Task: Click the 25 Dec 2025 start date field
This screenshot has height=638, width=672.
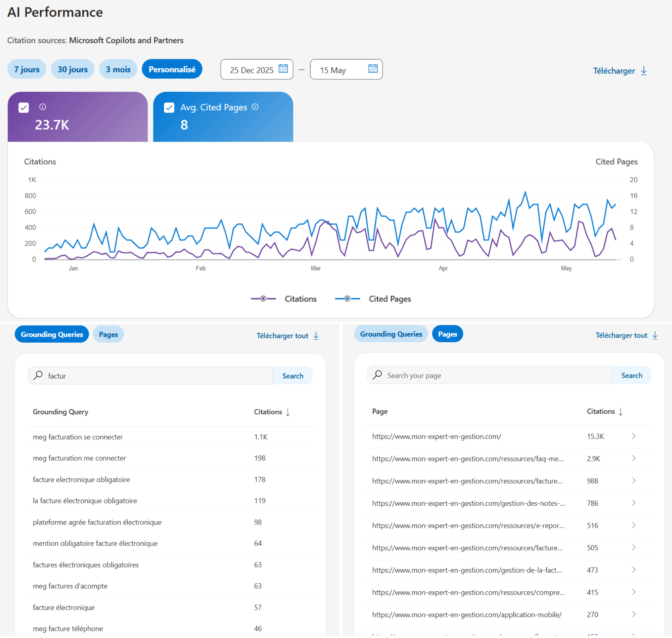Action: click(257, 70)
